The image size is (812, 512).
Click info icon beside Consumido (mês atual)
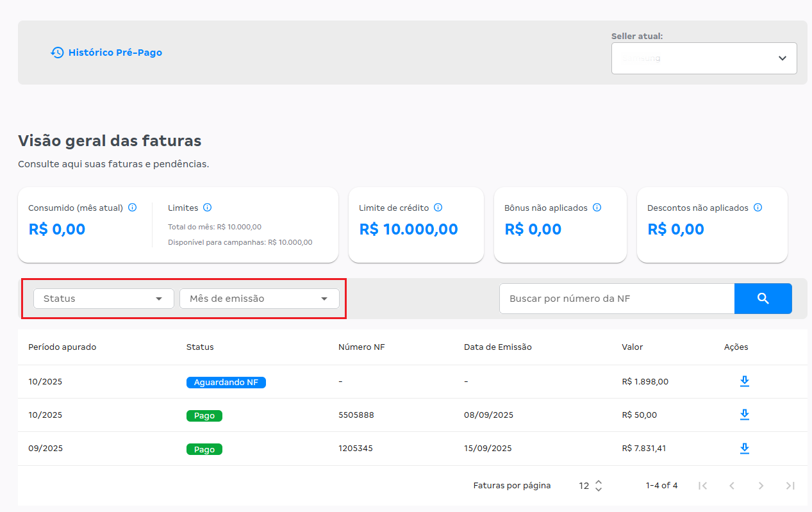[x=133, y=208]
